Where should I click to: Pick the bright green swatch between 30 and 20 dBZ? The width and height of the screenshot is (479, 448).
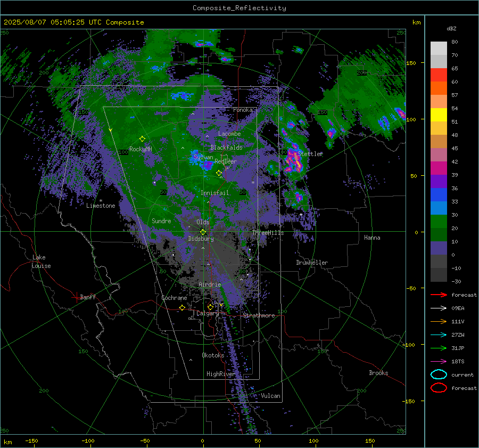(439, 222)
